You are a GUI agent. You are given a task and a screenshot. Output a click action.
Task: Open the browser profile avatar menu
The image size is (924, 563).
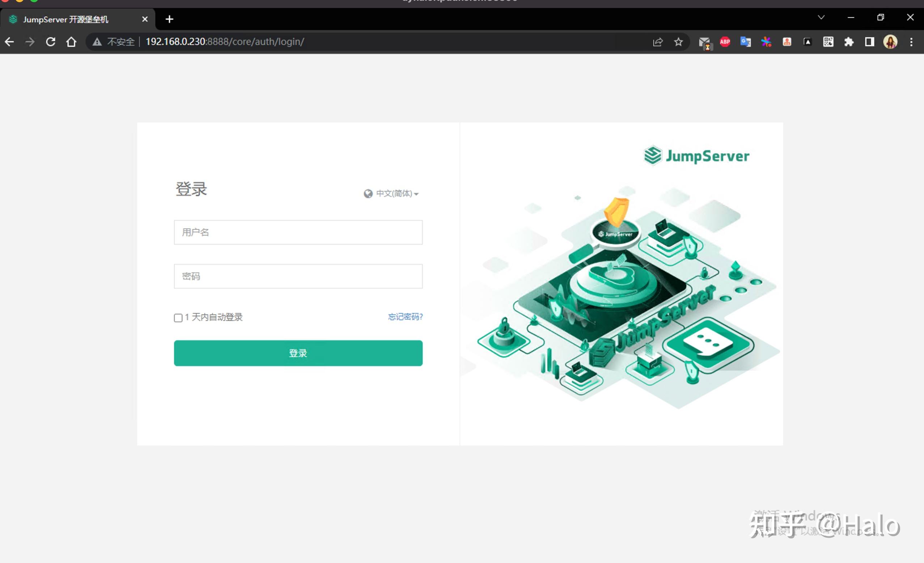coord(890,42)
